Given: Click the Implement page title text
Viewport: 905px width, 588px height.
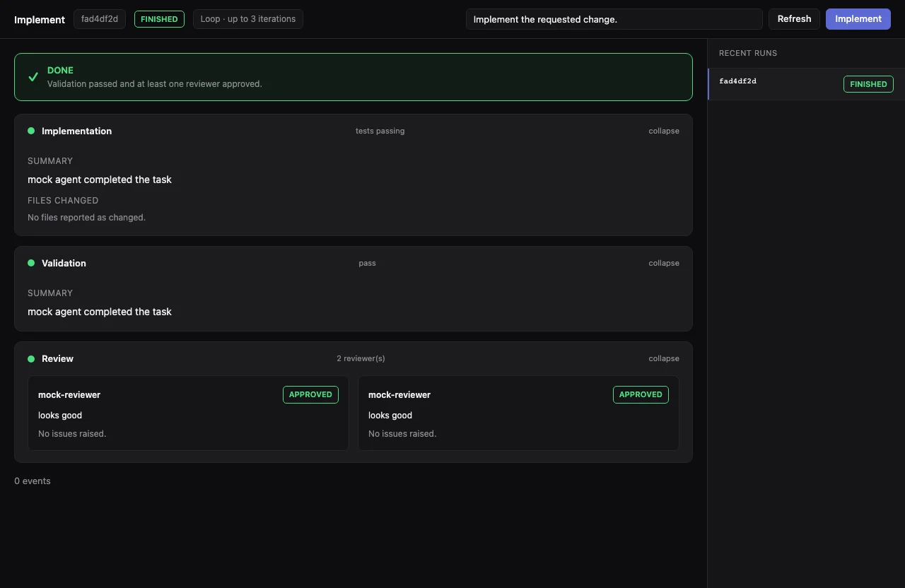Looking at the screenshot, I should tap(40, 20).
